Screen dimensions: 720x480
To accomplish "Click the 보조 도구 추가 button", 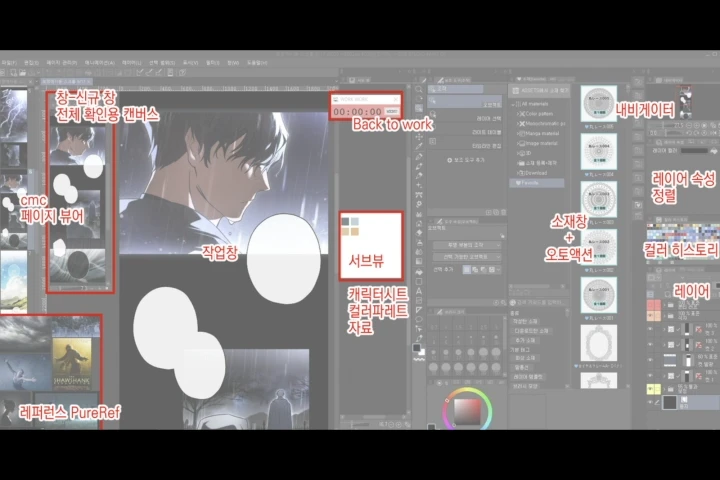I will point(466,160).
